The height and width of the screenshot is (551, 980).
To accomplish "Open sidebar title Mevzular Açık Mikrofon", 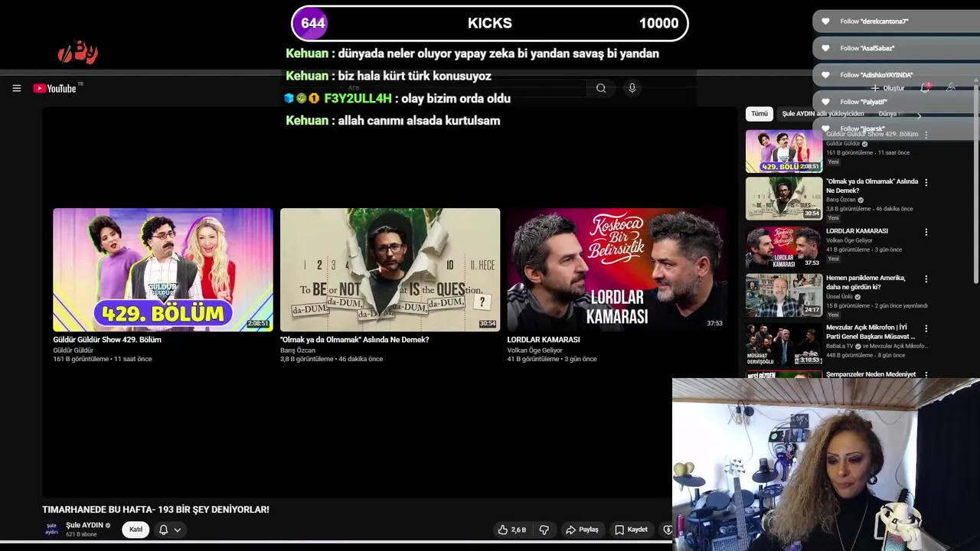I will (871, 331).
